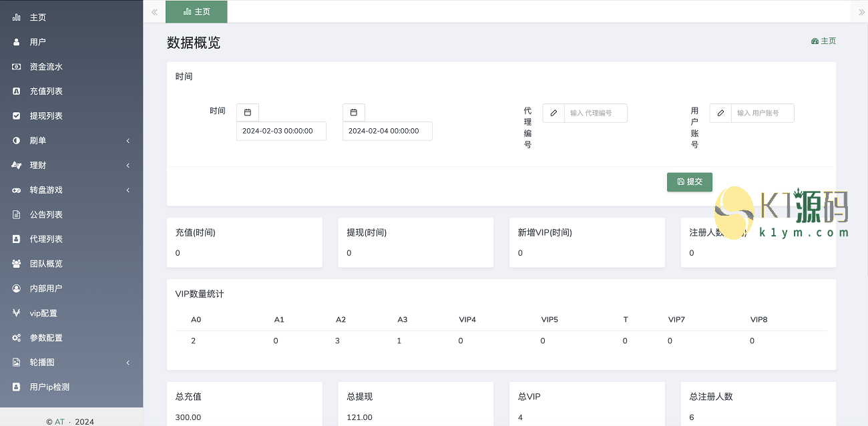Expand the 转盘游戏 sidebar submenu

click(128, 190)
